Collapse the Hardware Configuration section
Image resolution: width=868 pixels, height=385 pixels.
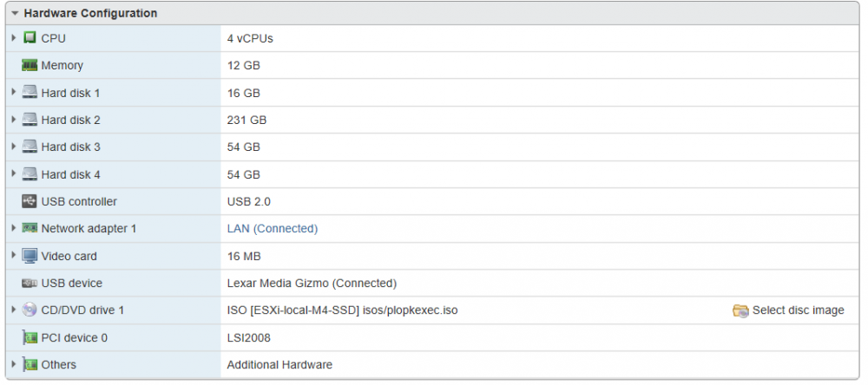15,13
